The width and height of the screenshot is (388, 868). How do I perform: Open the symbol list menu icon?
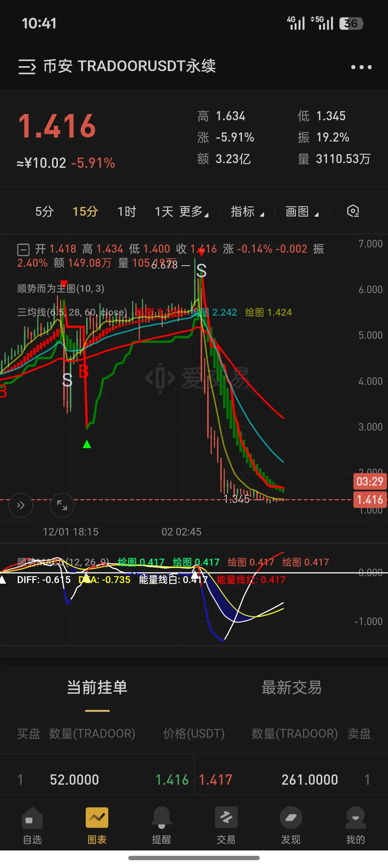point(27,66)
